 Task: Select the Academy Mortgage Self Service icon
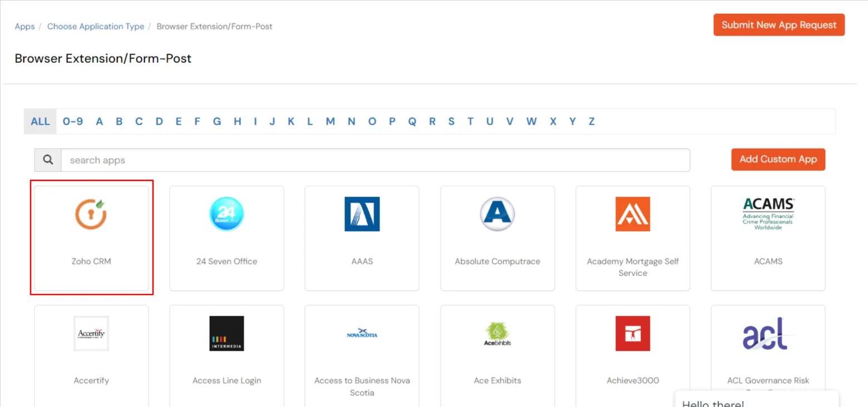pyautogui.click(x=632, y=214)
